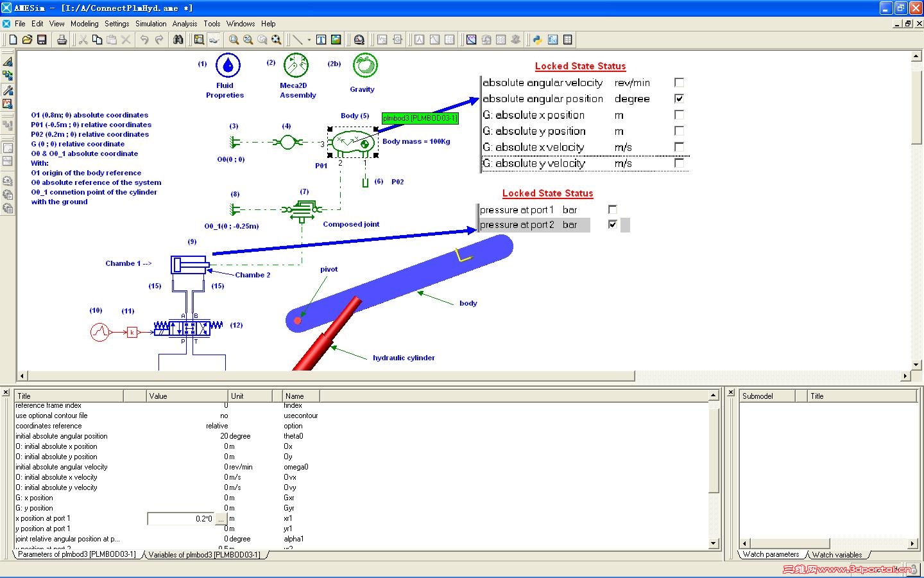
Task: Select the Parameters of plmbod3 tab
Action: click(77, 554)
